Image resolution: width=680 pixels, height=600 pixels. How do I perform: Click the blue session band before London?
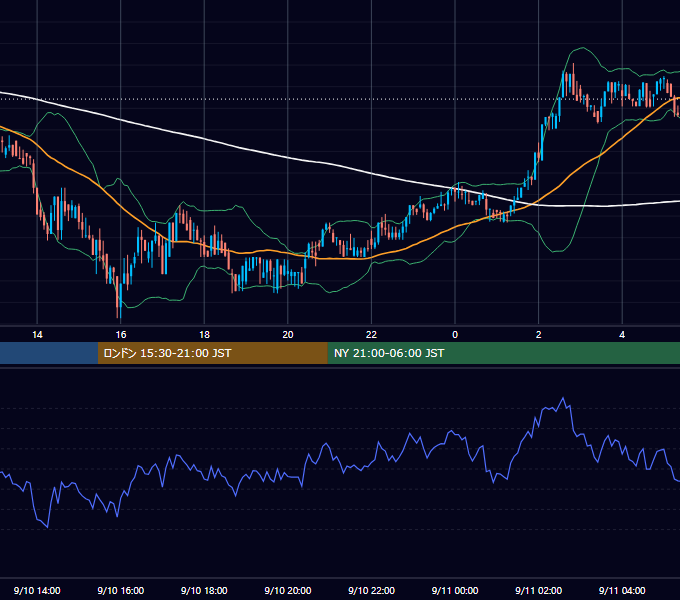49,353
